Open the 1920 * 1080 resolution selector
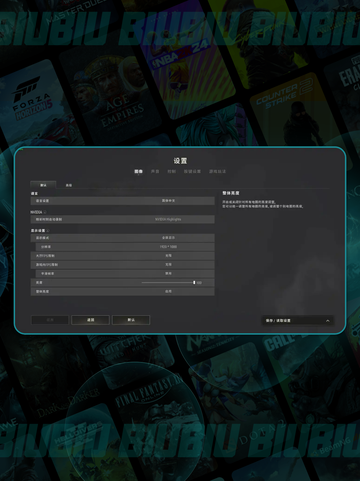Screen dimensions: 360x481 click(x=125, y=247)
